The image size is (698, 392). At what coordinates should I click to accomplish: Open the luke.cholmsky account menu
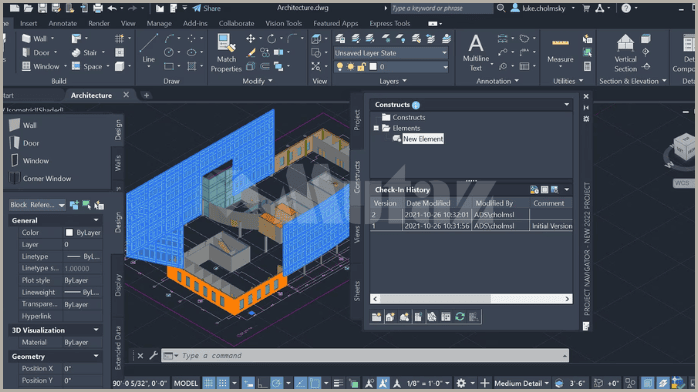click(x=543, y=8)
